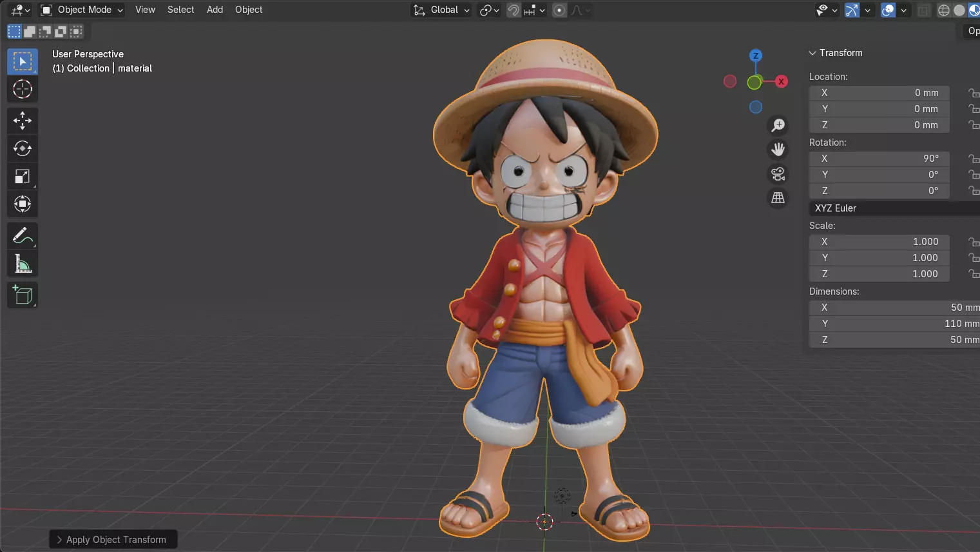Toggle viewport overlays display
Image resolution: width=980 pixels, height=552 pixels.
[888, 10]
